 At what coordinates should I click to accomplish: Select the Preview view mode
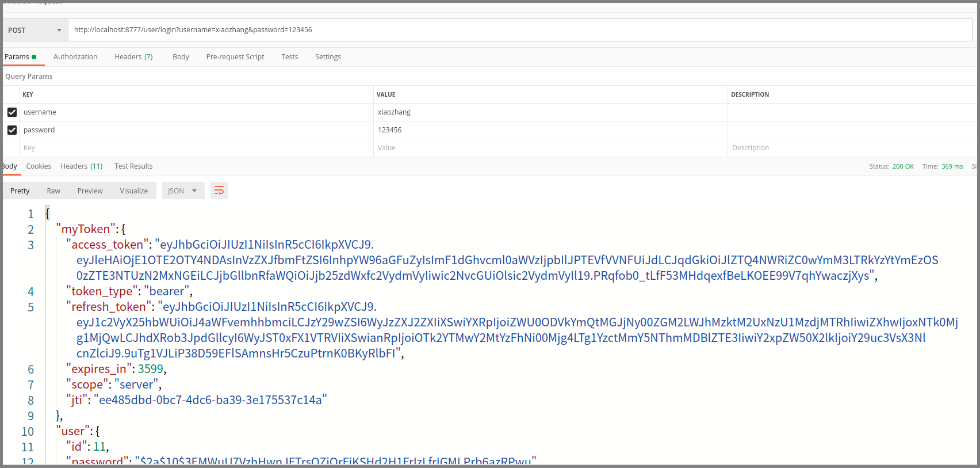pos(90,191)
